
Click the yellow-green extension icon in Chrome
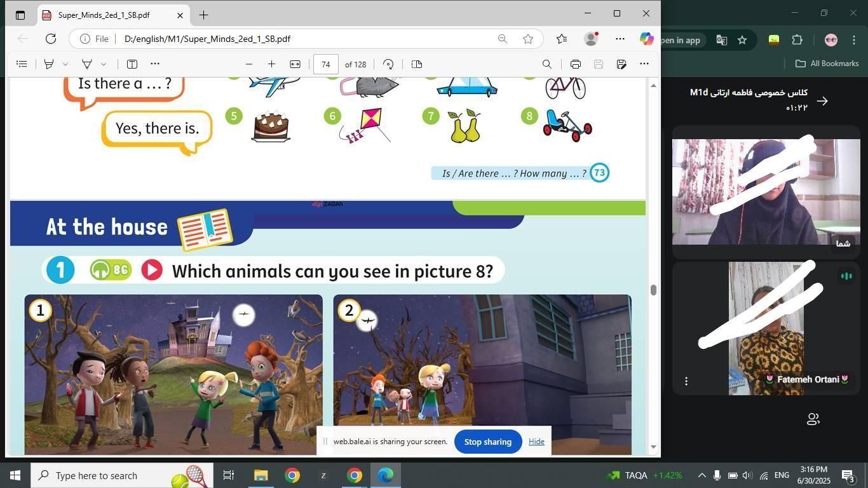pyautogui.click(x=774, y=40)
